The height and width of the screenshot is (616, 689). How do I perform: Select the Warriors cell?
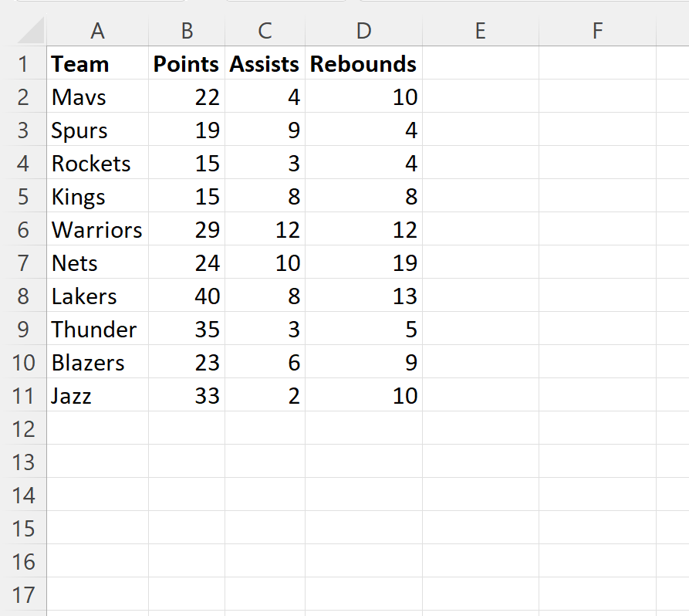(97, 230)
